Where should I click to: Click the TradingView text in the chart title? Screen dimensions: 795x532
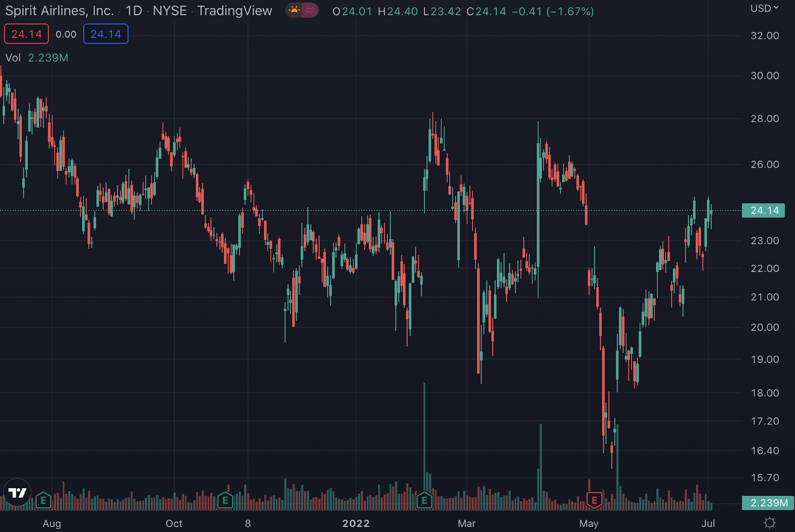(235, 10)
